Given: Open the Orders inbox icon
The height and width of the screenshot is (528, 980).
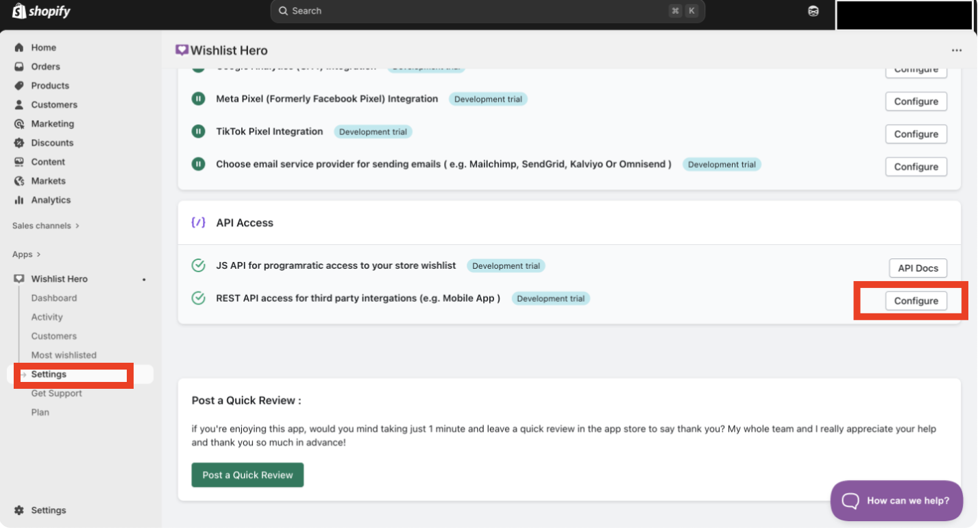Looking at the screenshot, I should point(19,67).
